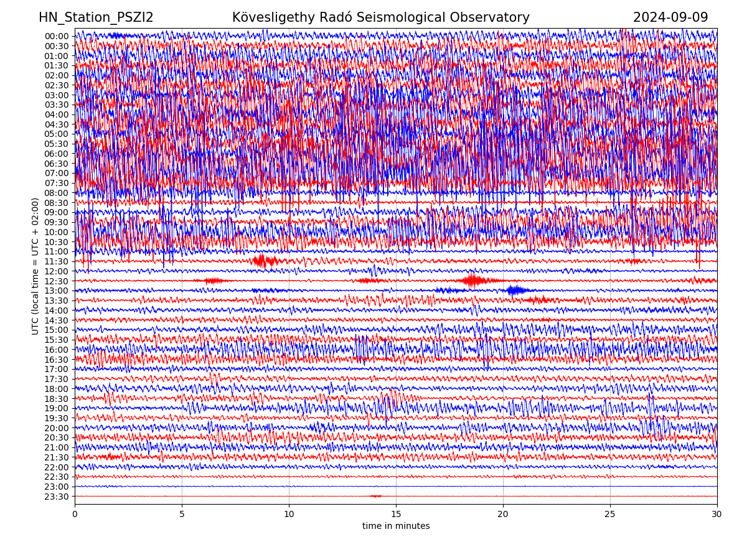The height and width of the screenshot is (560, 747).
Task: Click the large red burst on the 12:30 trace
Action: (473, 281)
